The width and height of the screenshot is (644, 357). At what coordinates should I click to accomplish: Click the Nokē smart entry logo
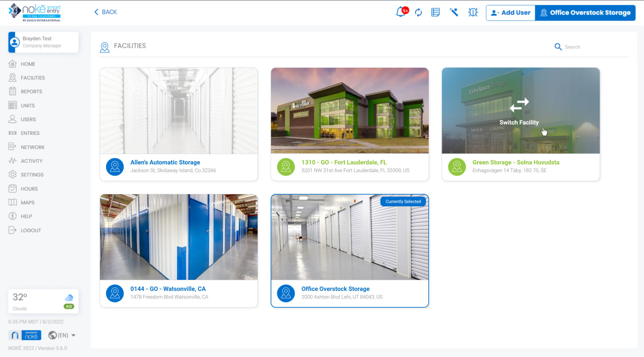click(35, 12)
